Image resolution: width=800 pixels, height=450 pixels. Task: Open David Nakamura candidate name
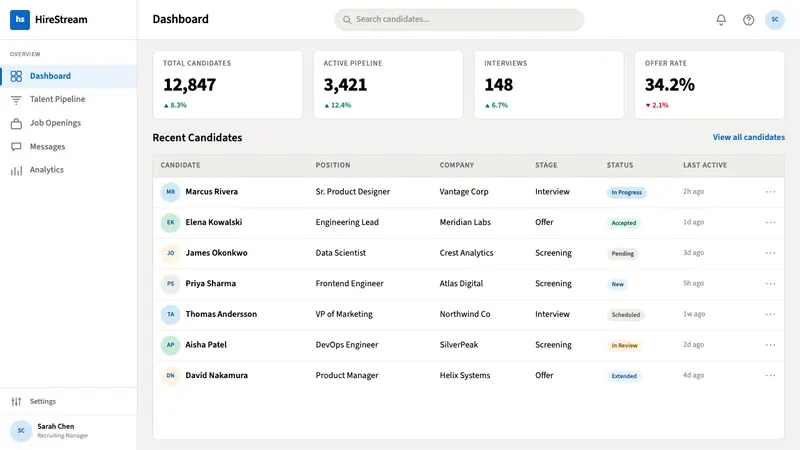pyautogui.click(x=216, y=376)
